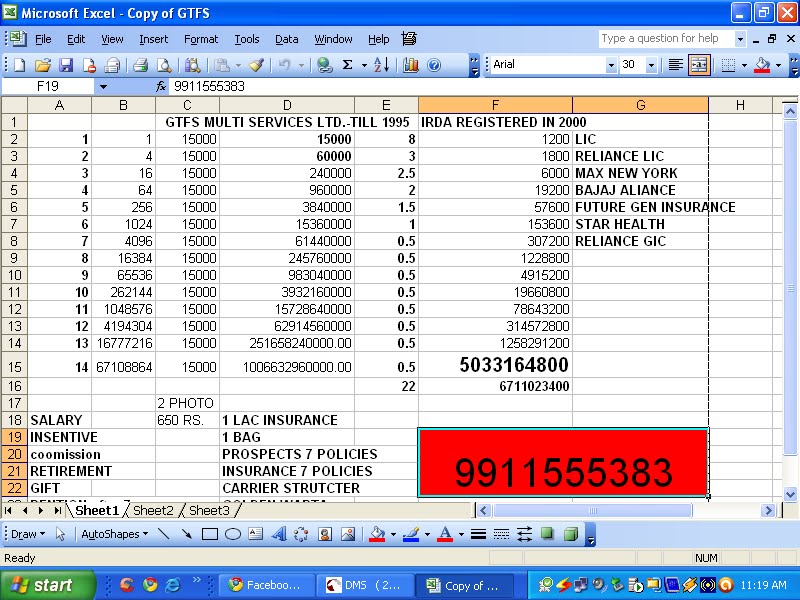
Task: Choose the Arrow Style icon
Action: point(524,534)
